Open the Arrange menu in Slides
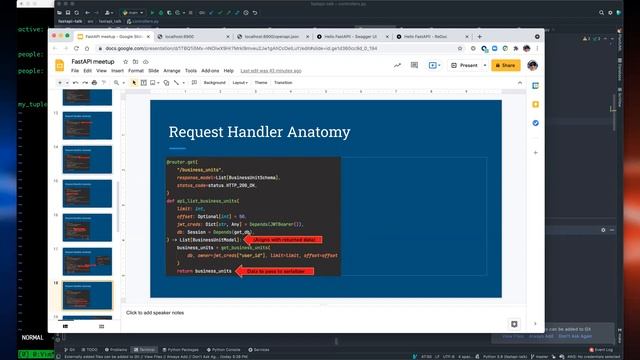The width and height of the screenshot is (640, 360). click(x=172, y=71)
